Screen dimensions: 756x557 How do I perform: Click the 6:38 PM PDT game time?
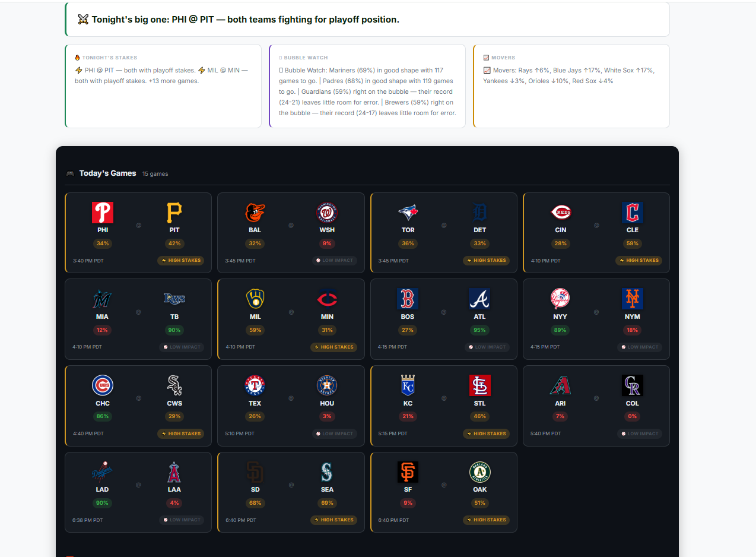pyautogui.click(x=88, y=520)
